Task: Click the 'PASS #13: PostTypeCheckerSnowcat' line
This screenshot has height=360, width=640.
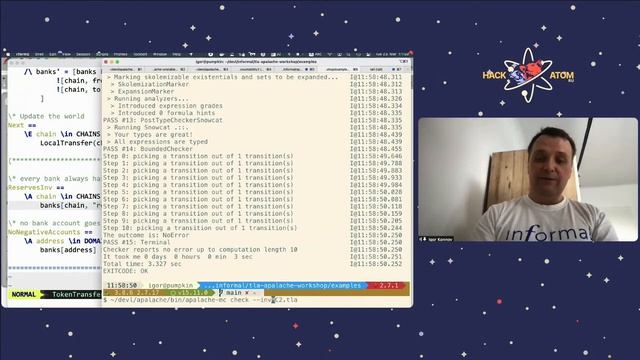Action: pos(163,120)
